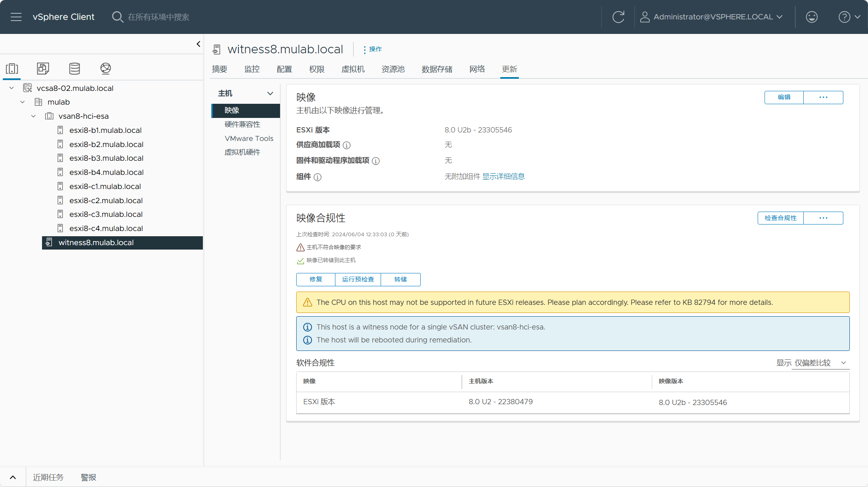
Task: Open the feedback smiley icon
Action: (x=811, y=17)
